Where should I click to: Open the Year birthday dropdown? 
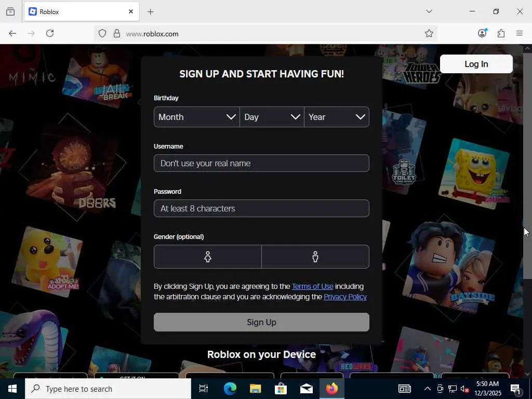[337, 117]
